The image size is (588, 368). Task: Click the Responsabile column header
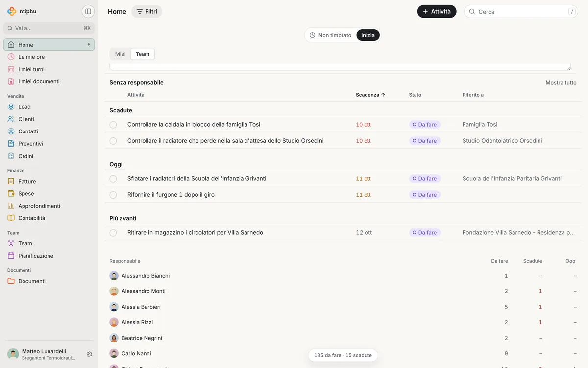[x=125, y=261]
